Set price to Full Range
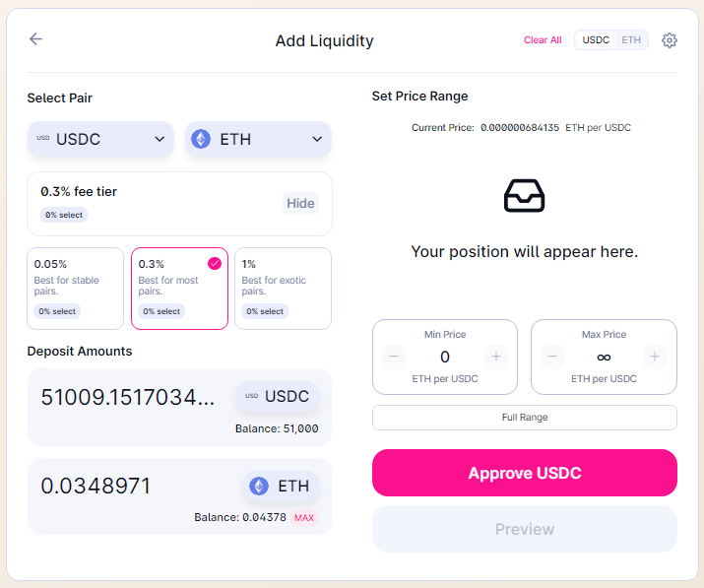This screenshot has width=704, height=588. 525,418
